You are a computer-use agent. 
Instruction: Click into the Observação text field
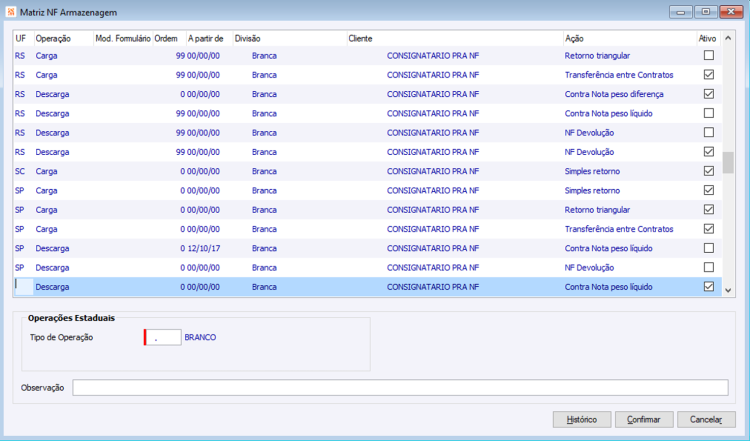point(400,387)
